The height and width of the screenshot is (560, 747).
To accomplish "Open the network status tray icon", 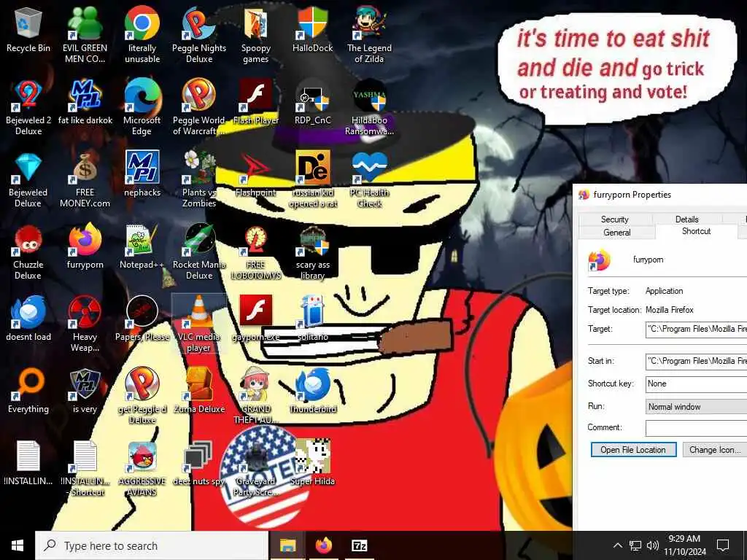I will coord(635,545).
